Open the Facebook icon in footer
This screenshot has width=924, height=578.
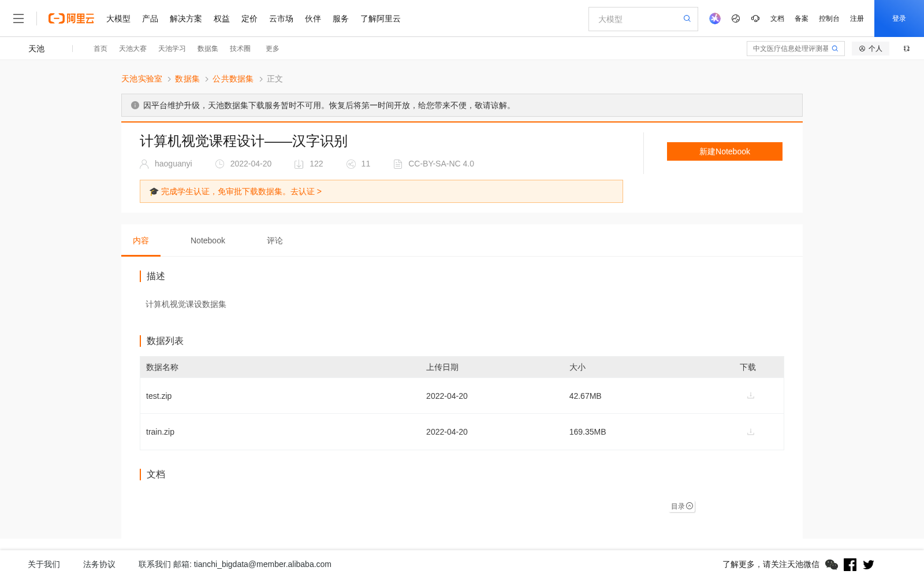pyautogui.click(x=850, y=565)
